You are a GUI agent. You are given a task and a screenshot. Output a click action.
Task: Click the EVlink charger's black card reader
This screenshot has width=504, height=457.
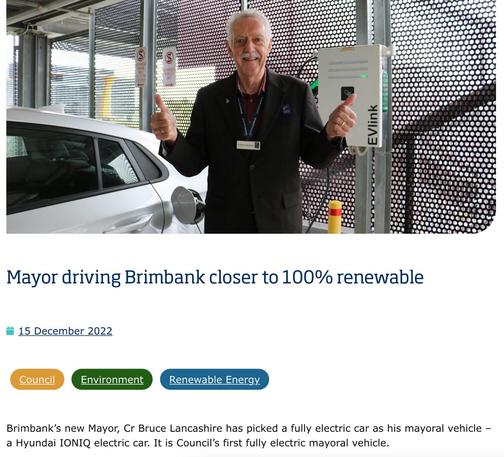coord(347,93)
